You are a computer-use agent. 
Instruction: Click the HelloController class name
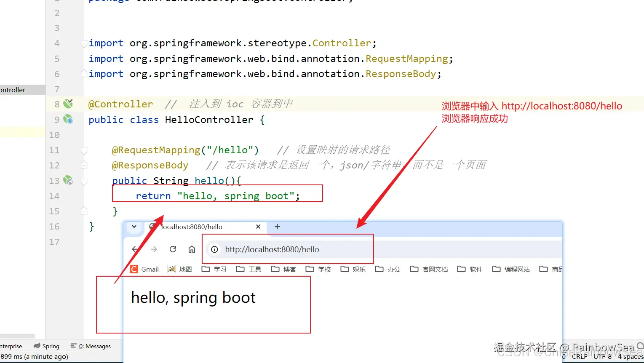(209, 120)
